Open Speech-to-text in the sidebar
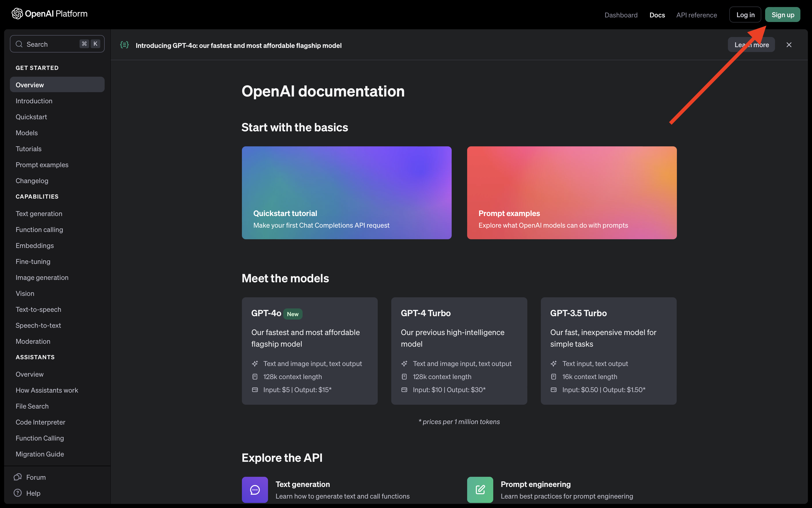812x508 pixels. [57, 325]
